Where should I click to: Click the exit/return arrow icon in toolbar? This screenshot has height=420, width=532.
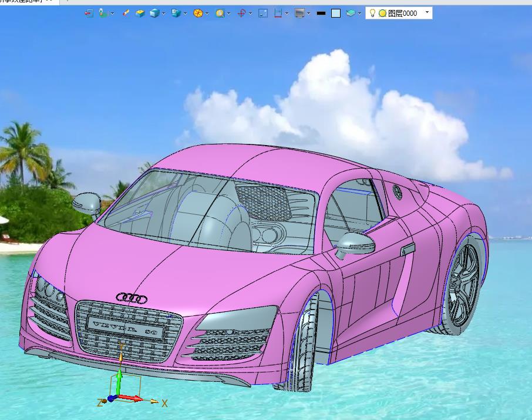point(89,14)
